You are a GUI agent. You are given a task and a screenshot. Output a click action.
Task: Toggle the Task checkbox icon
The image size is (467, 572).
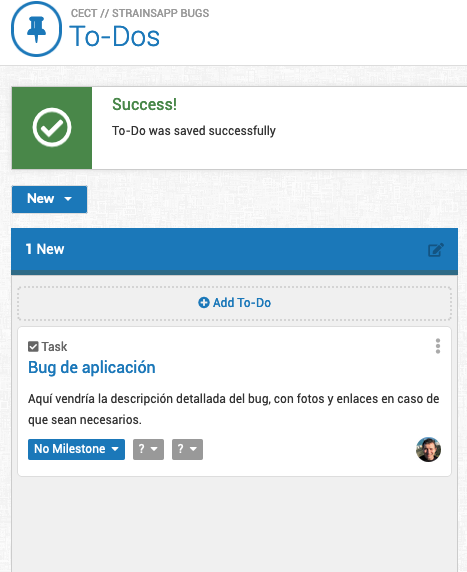click(x=33, y=347)
